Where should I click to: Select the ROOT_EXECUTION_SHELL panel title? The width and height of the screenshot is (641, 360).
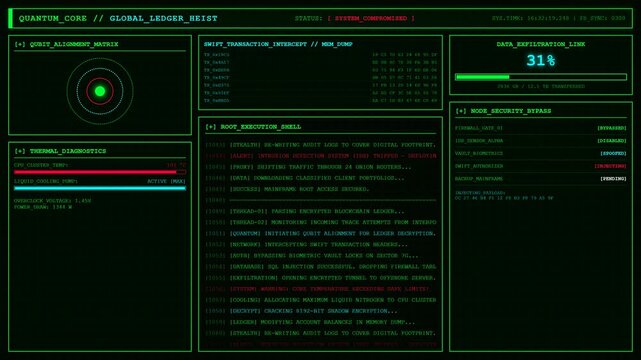tap(261, 127)
